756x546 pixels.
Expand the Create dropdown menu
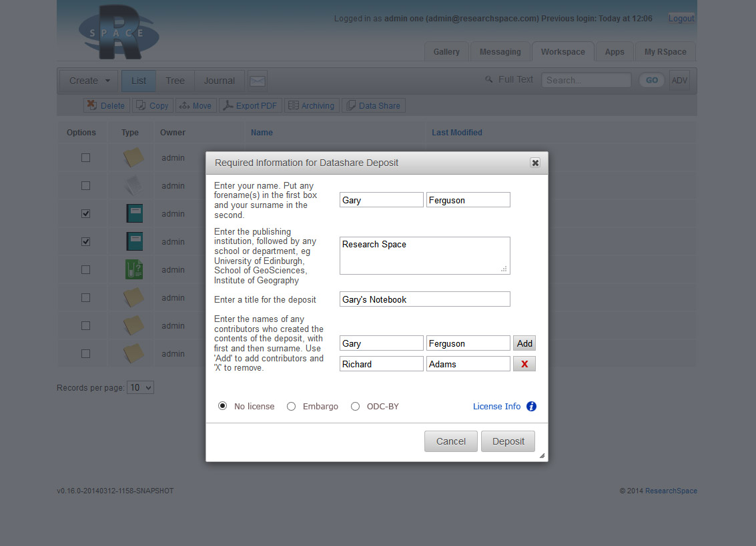(x=89, y=81)
